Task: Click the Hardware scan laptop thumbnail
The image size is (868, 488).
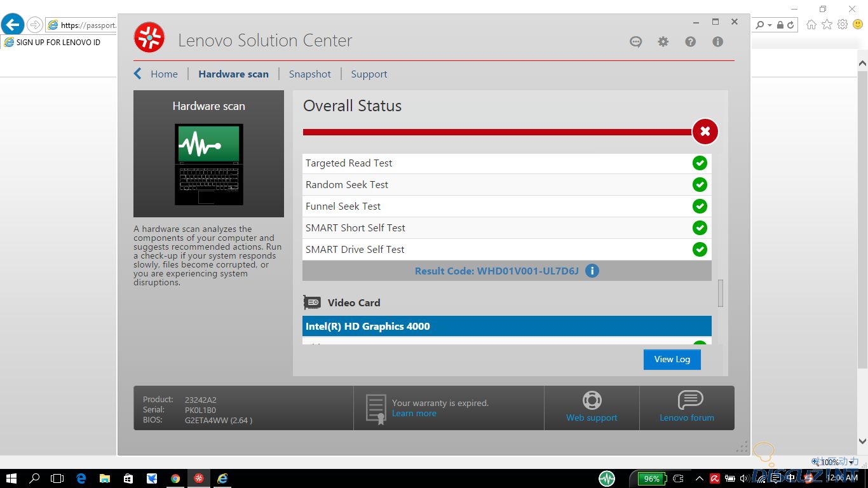Action: pos(209,164)
